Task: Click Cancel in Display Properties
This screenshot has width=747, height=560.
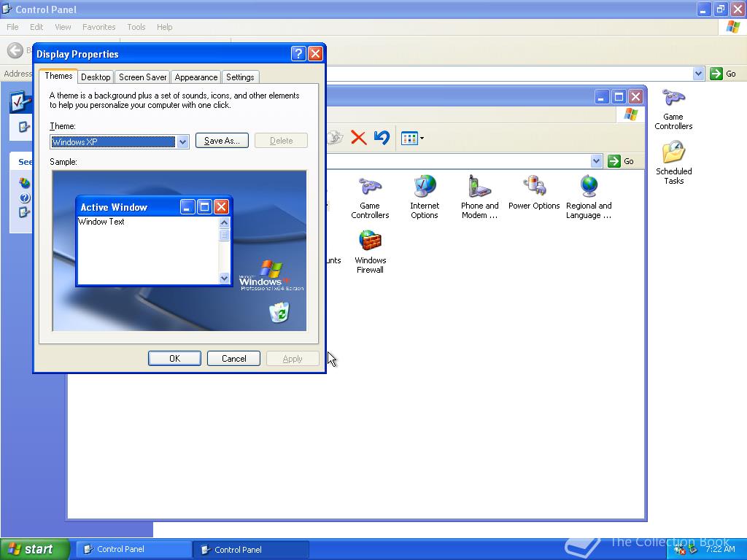Action: (x=233, y=359)
